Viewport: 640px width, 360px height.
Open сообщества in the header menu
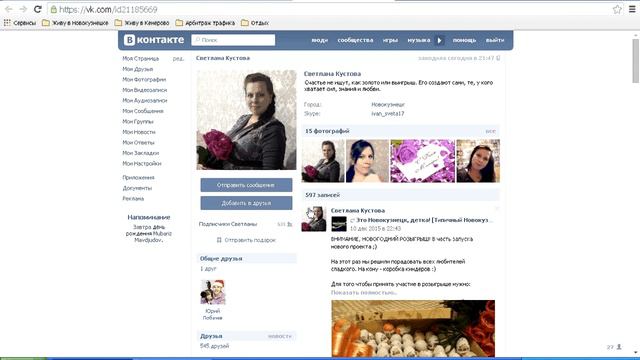355,40
